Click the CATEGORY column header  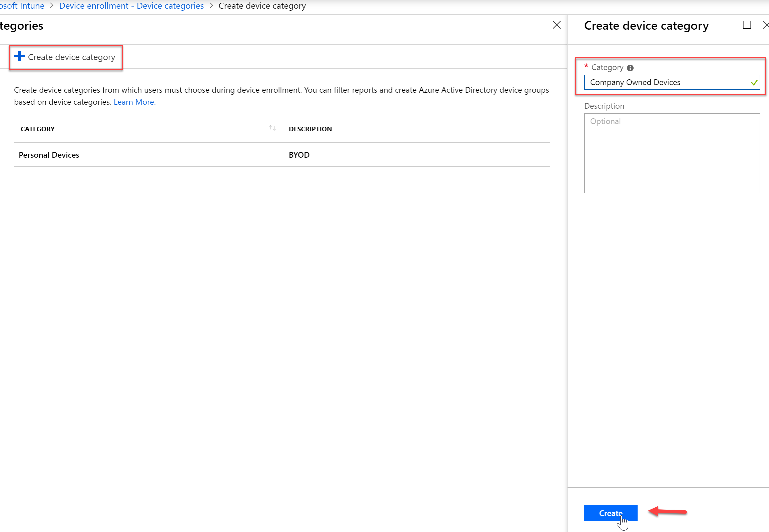click(38, 129)
